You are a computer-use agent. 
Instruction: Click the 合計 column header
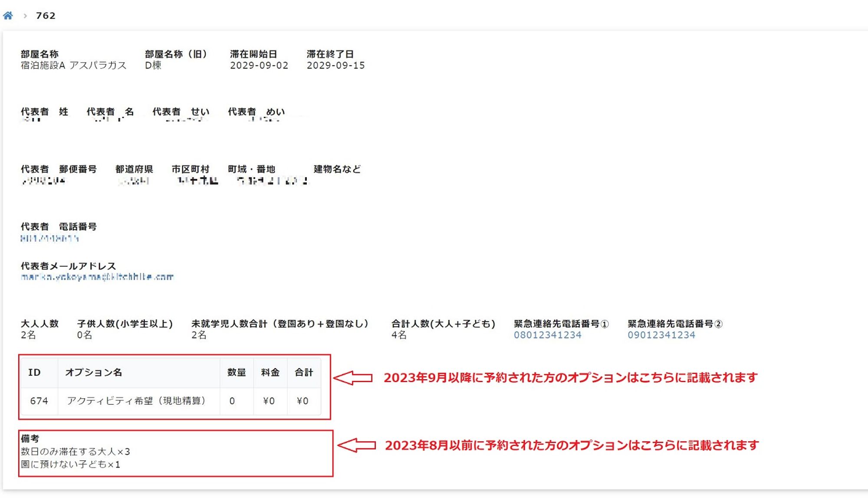click(x=304, y=373)
